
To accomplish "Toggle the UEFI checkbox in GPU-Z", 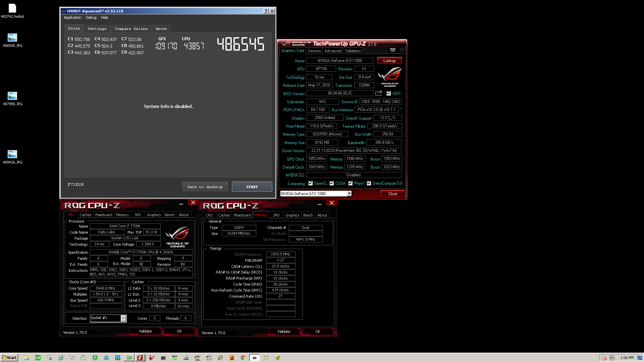I will 388,94.
